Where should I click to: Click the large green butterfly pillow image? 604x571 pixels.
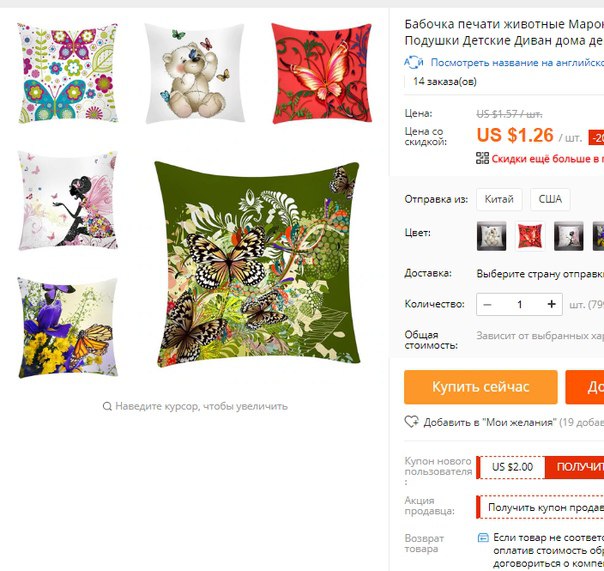tap(257, 264)
